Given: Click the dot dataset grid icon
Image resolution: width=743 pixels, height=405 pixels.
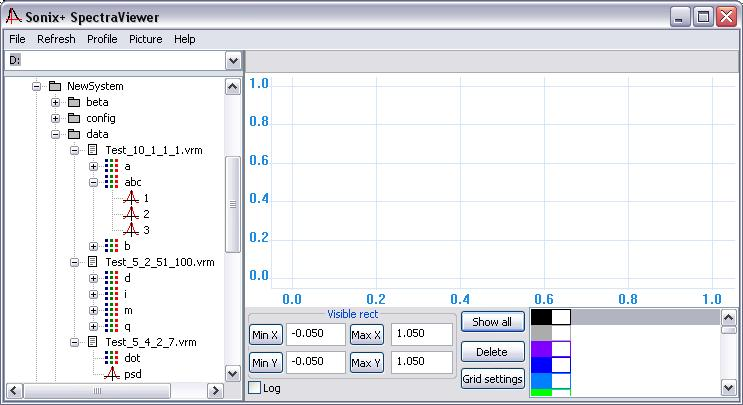Looking at the screenshot, I should (x=111, y=358).
